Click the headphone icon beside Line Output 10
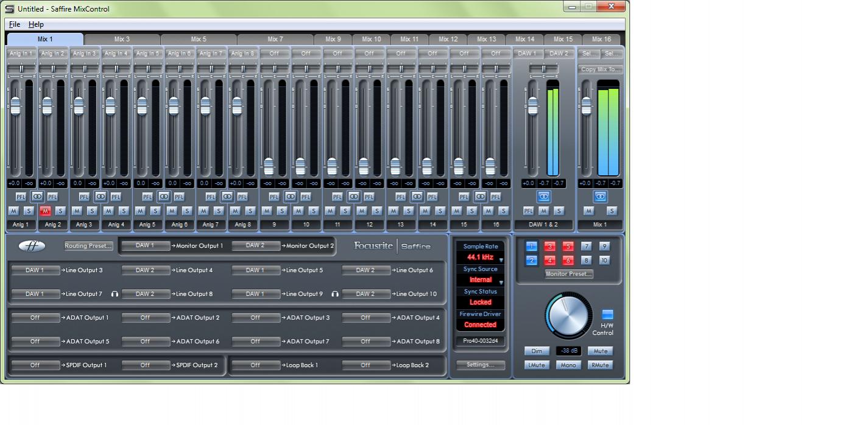This screenshot has height=425, width=868. tap(335, 294)
